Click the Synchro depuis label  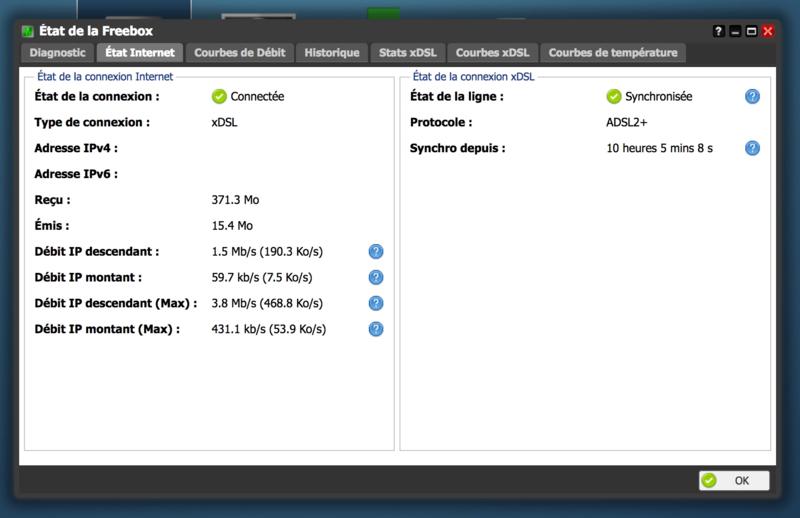coord(458,148)
